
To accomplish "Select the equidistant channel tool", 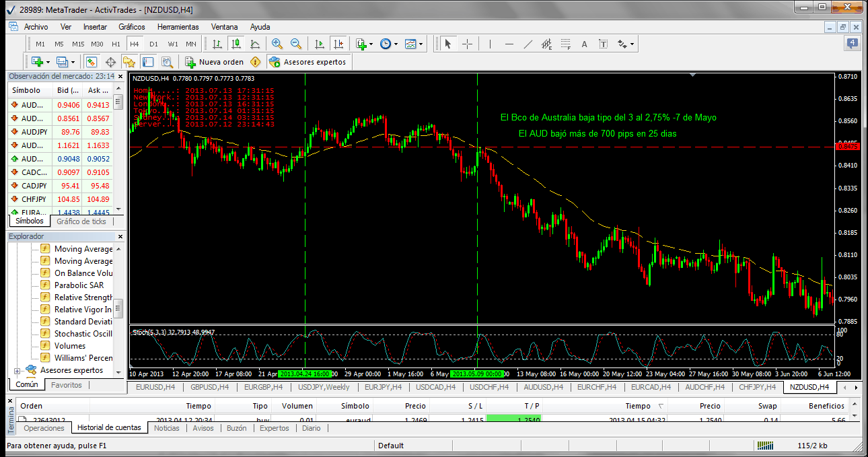I will (547, 44).
